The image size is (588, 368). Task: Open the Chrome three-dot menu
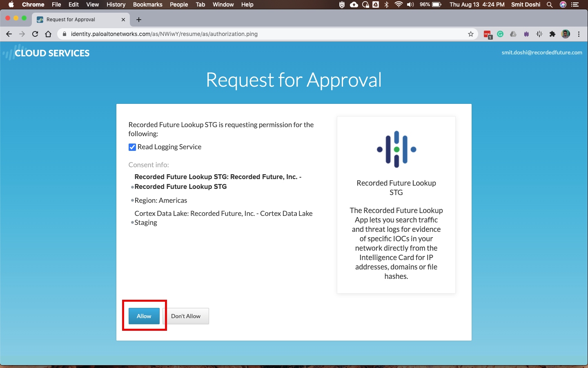(x=579, y=34)
